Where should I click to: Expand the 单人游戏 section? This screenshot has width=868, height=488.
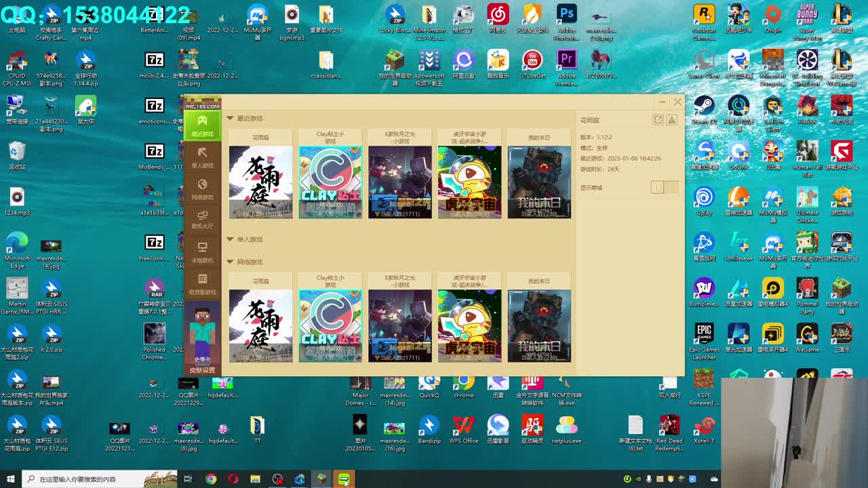click(230, 239)
